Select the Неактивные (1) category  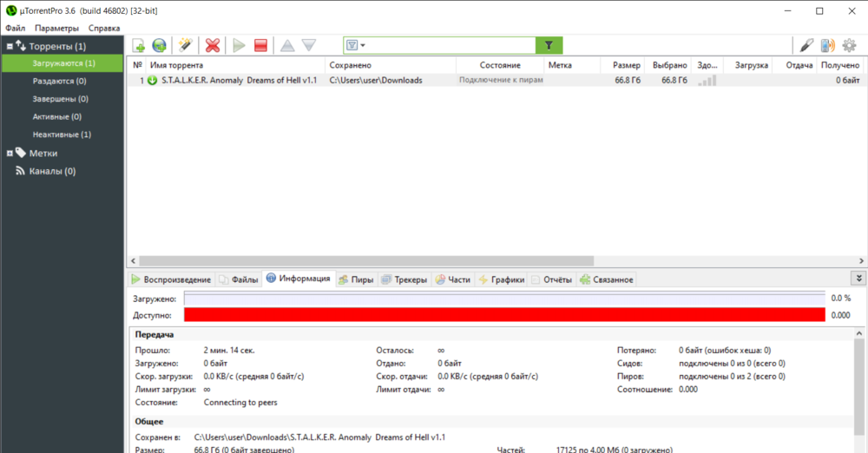tap(62, 134)
